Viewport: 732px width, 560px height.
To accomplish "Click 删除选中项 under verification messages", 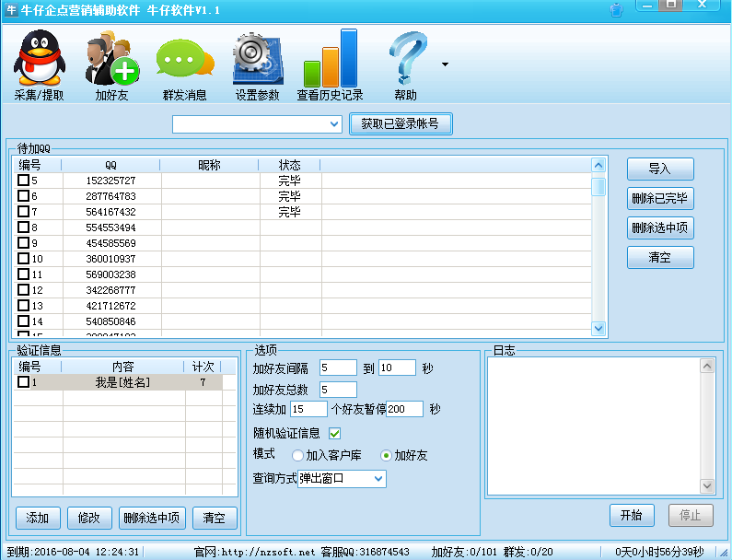I will coord(152,518).
